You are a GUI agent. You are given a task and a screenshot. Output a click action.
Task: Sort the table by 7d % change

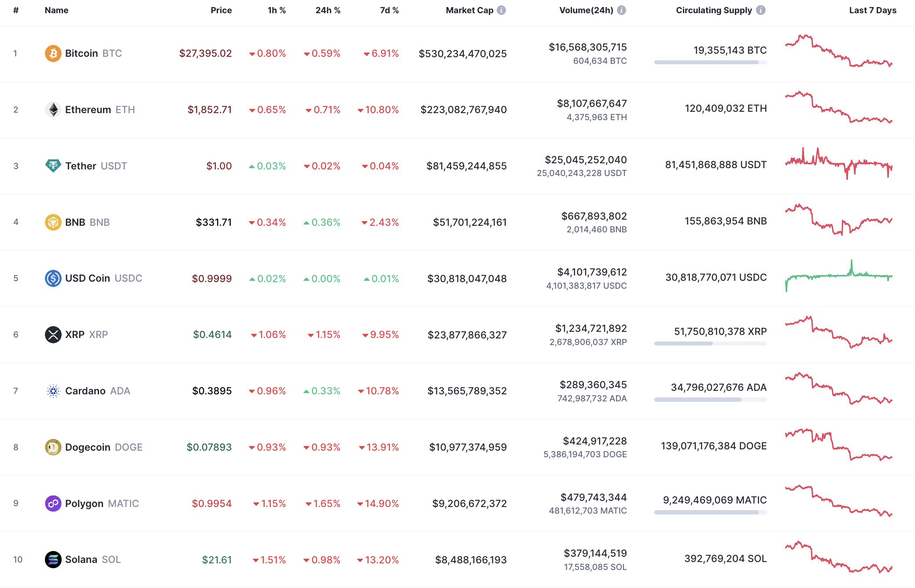(x=389, y=10)
